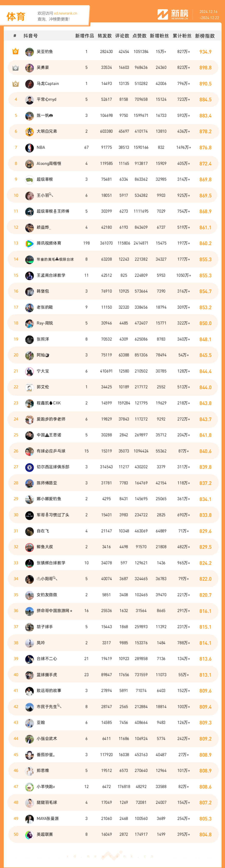Click index score 934.9
Viewport: 225px width, 868px height.
click(205, 52)
